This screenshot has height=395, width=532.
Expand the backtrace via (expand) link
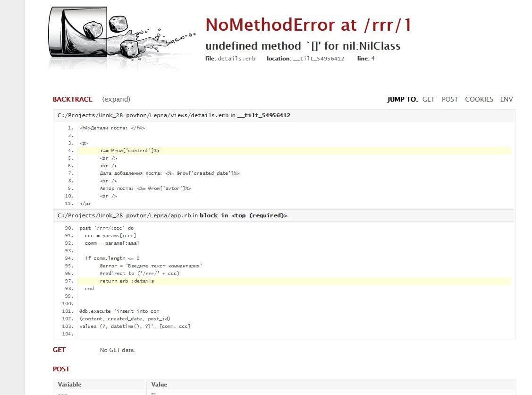tap(116, 99)
